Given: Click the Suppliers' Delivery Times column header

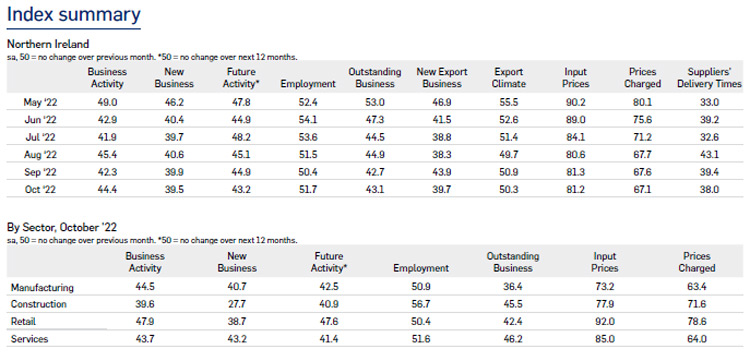Looking at the screenshot, I should [x=709, y=78].
